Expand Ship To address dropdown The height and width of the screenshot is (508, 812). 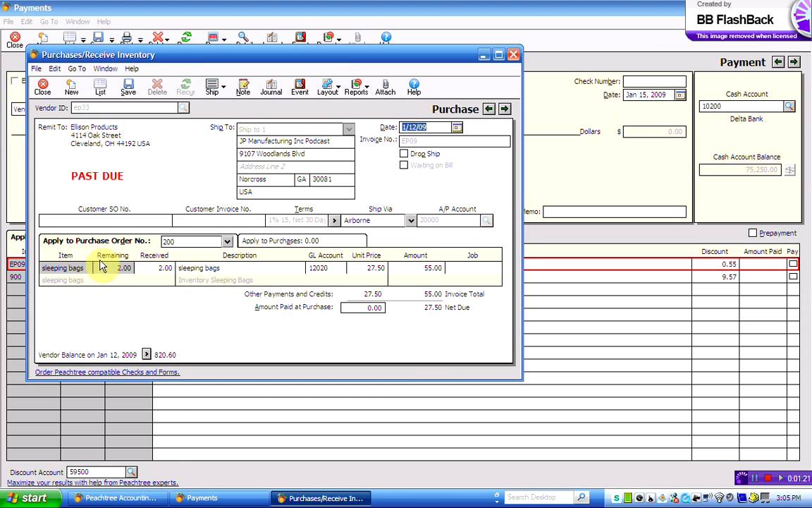click(x=349, y=128)
